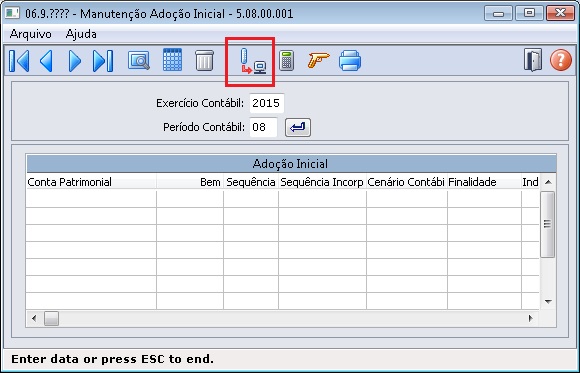The height and width of the screenshot is (373, 580).
Task: Open the search magnifier tool
Action: 139,60
